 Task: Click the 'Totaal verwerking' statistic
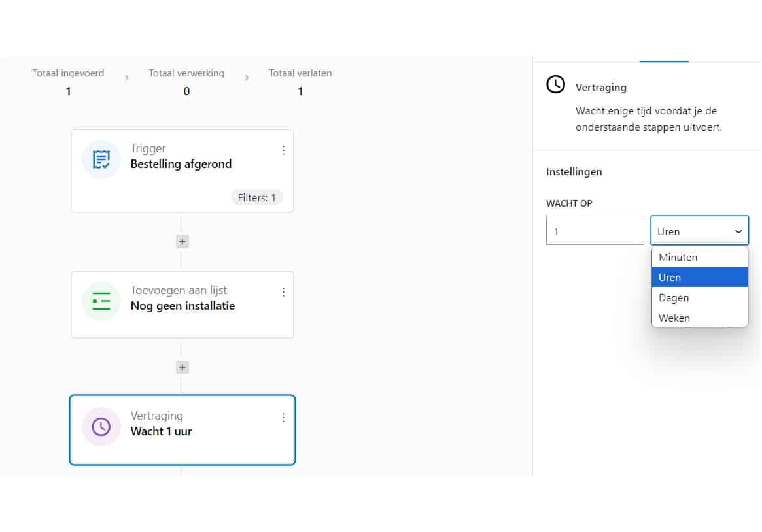tap(186, 82)
